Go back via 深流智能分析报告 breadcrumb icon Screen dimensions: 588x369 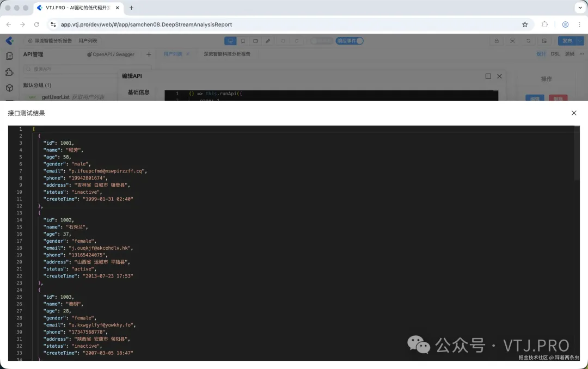[x=30, y=41]
